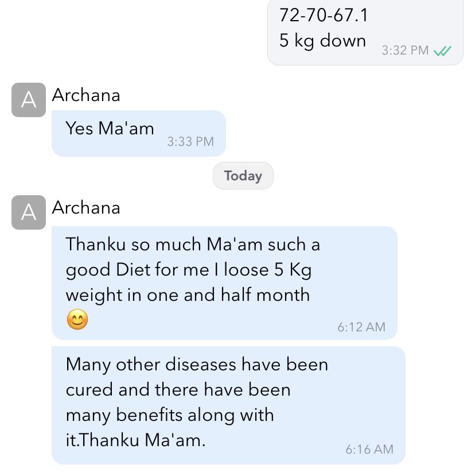Click the 3:32 PM timestamp
The width and height of the screenshot is (475, 476).
pyautogui.click(x=405, y=51)
